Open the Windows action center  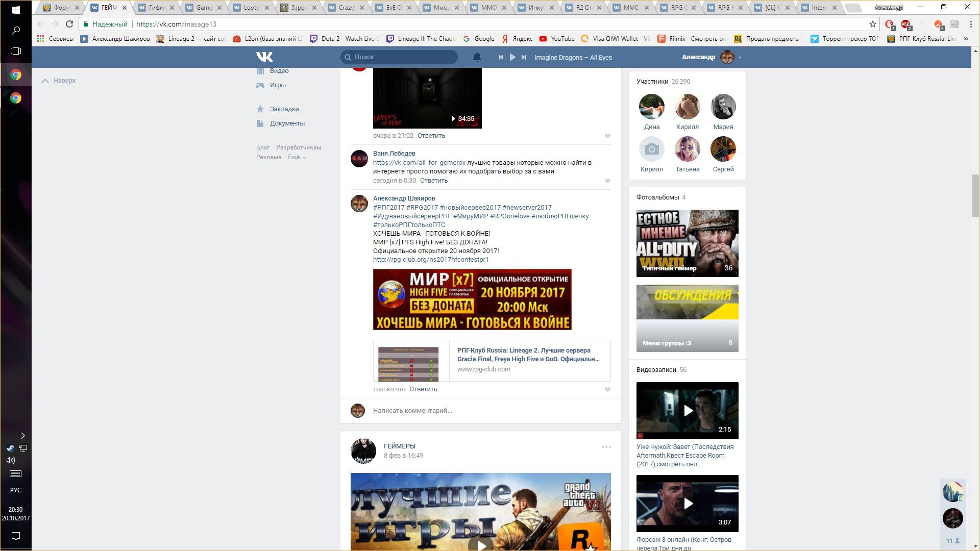point(15,536)
